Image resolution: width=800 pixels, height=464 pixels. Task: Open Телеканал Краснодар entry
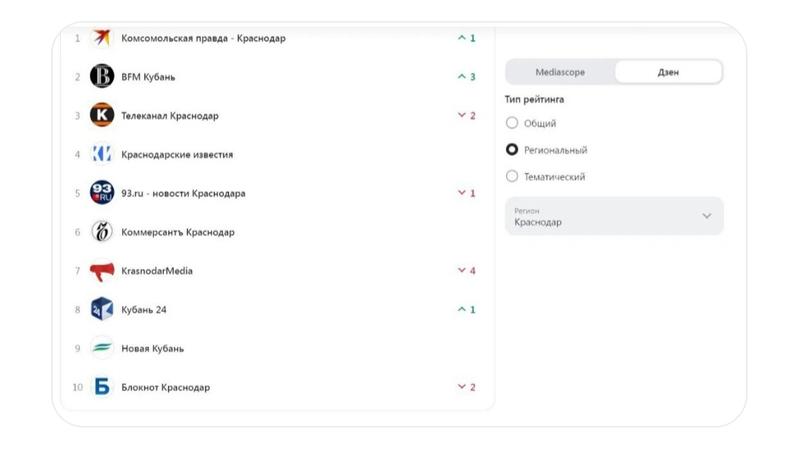170,116
